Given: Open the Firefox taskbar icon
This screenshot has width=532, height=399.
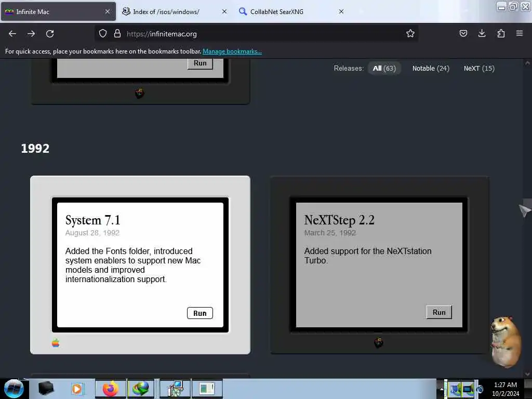Looking at the screenshot, I should coord(111,389).
